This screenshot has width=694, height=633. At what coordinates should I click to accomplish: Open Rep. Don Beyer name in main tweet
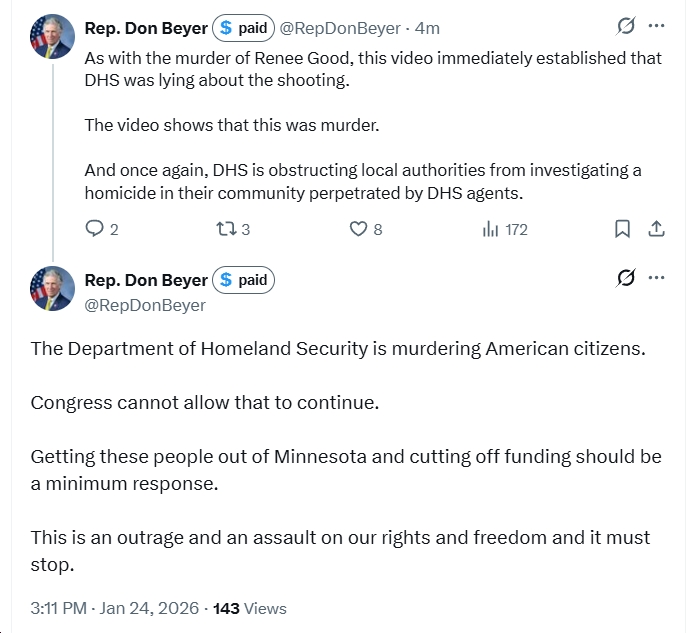[146, 280]
